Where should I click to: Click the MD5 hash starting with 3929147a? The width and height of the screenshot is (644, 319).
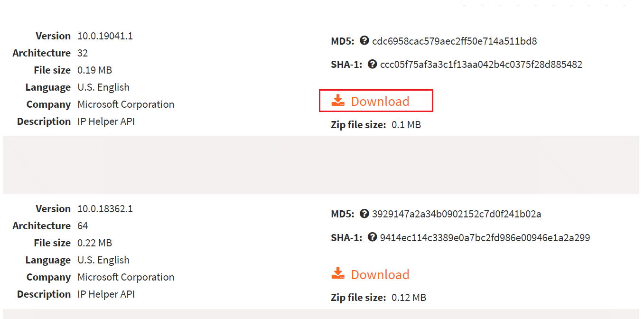457,214
